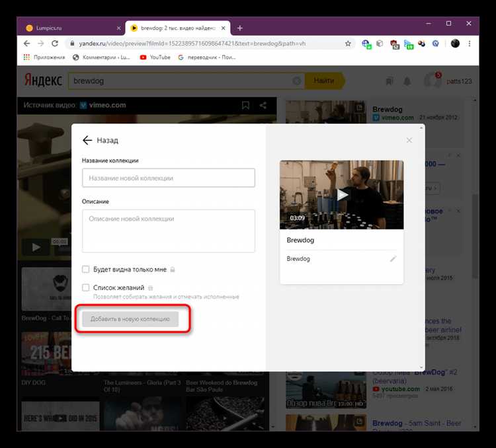The width and height of the screenshot is (496, 448).
Task: Open The Lumineers - Gloria video link
Action: (142, 386)
